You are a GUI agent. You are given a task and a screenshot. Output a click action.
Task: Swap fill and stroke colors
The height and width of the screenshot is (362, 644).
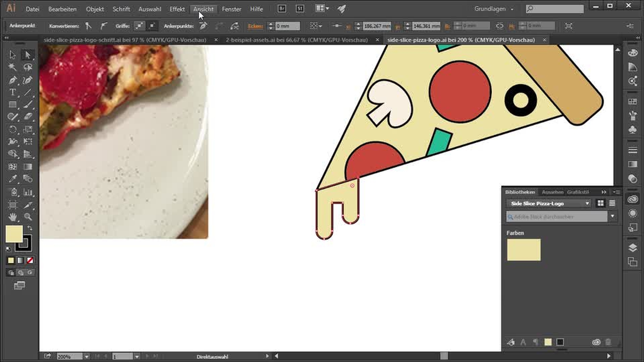30,228
